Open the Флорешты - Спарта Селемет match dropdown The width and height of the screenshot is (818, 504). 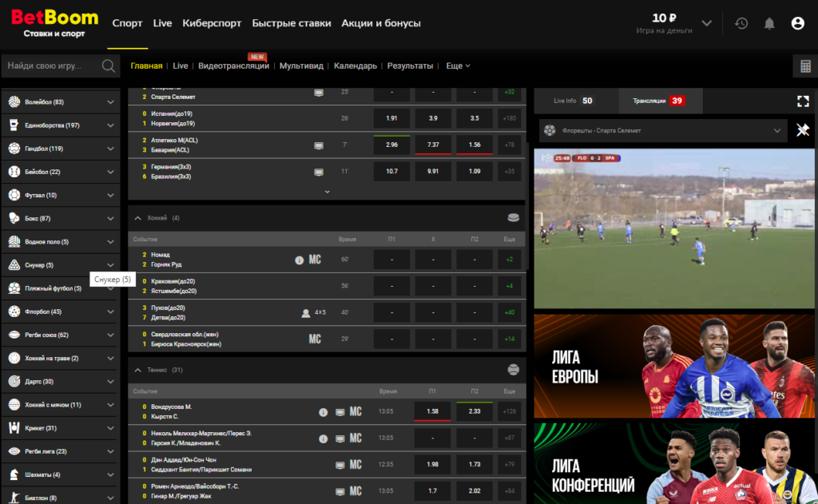[x=662, y=130]
